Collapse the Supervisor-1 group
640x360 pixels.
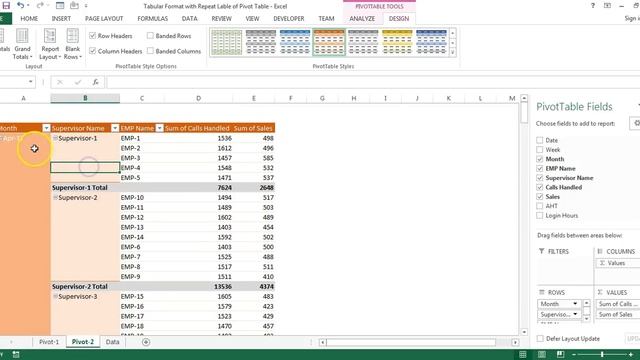point(55,138)
